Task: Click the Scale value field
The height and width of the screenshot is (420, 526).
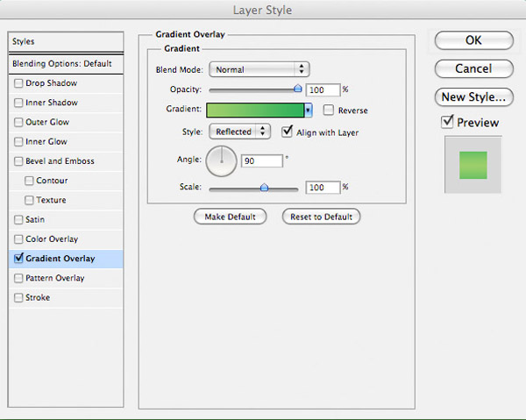Action: 323,187
